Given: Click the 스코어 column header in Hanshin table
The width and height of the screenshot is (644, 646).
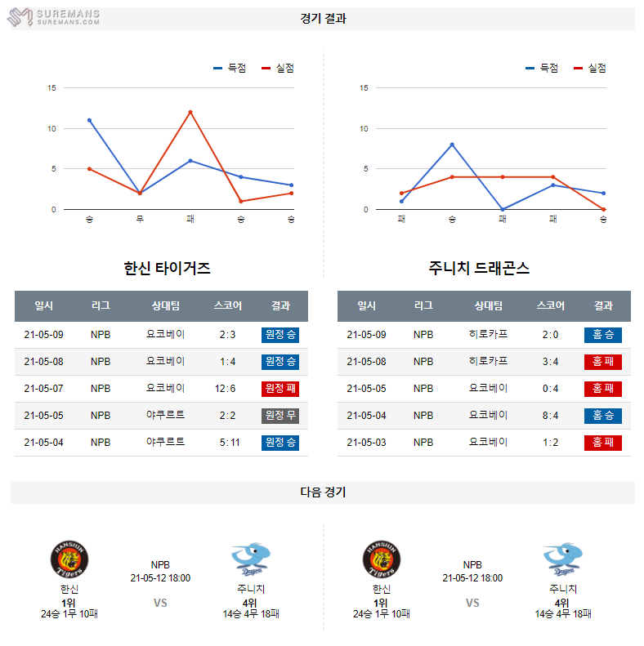Looking at the screenshot, I should (x=228, y=305).
